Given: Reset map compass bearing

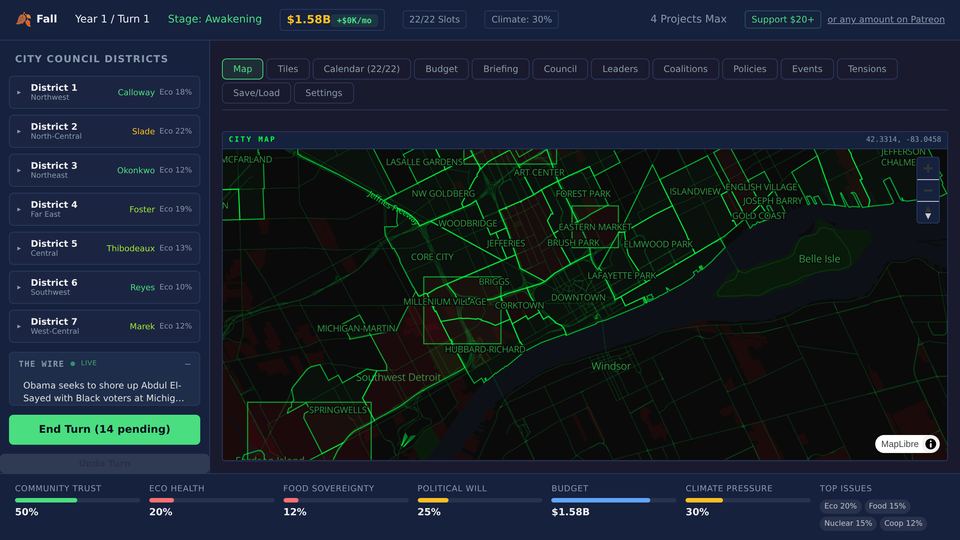Looking at the screenshot, I should [928, 213].
